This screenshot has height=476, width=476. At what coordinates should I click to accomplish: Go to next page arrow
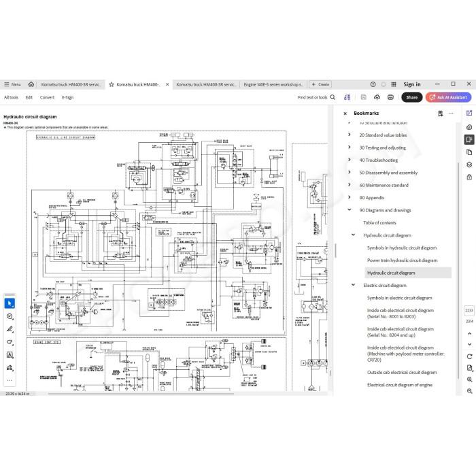(x=470, y=344)
